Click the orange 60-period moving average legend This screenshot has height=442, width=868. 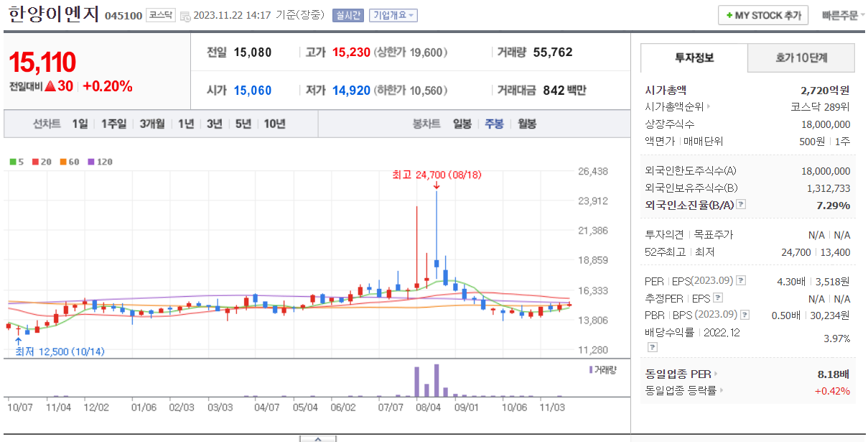[x=69, y=162]
